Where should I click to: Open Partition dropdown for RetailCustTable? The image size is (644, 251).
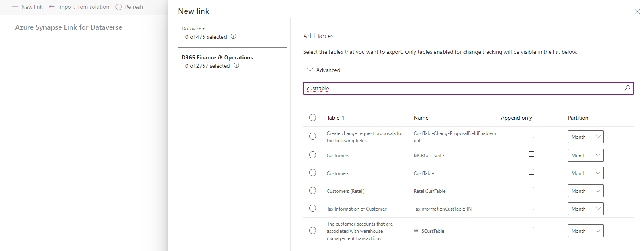coord(585,191)
